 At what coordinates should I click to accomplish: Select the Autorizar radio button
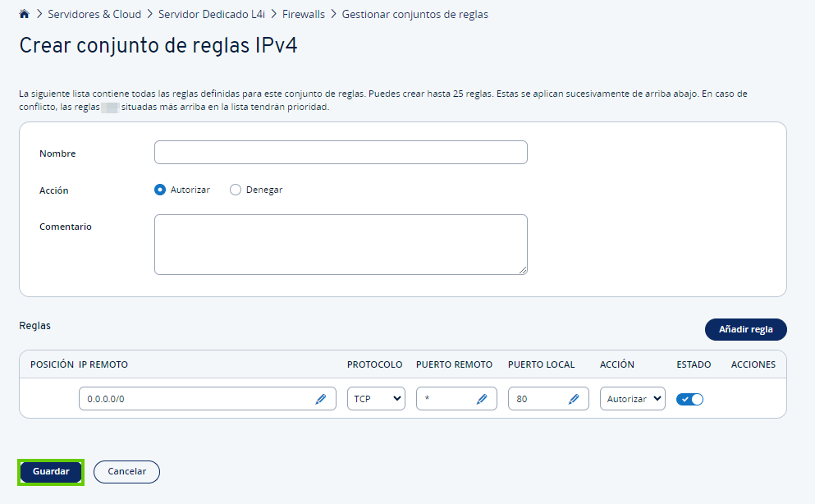[x=160, y=190]
